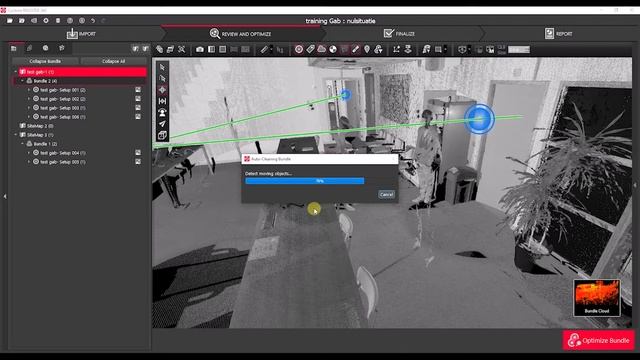Activate the highlighted pan/move tool in viewport
640x360 pixels.
click(162, 90)
